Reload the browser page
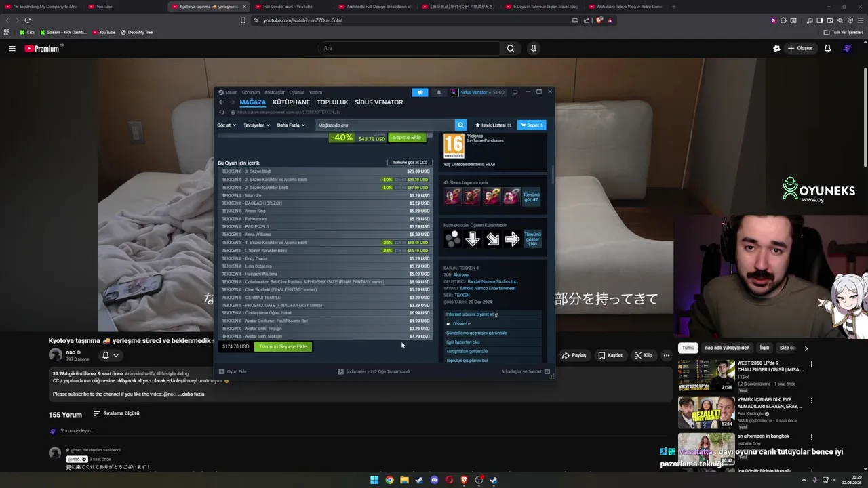Viewport: 868px width, 488px height. tap(27, 20)
